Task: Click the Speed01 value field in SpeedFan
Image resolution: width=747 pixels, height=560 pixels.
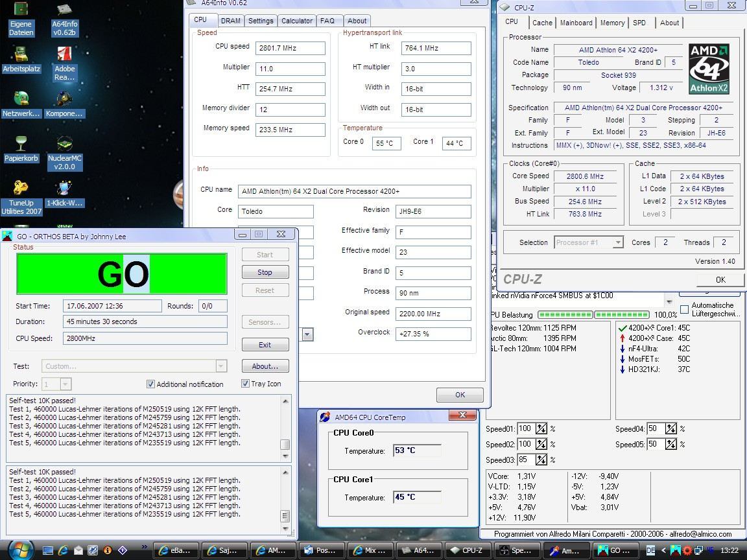Action: 525,428
